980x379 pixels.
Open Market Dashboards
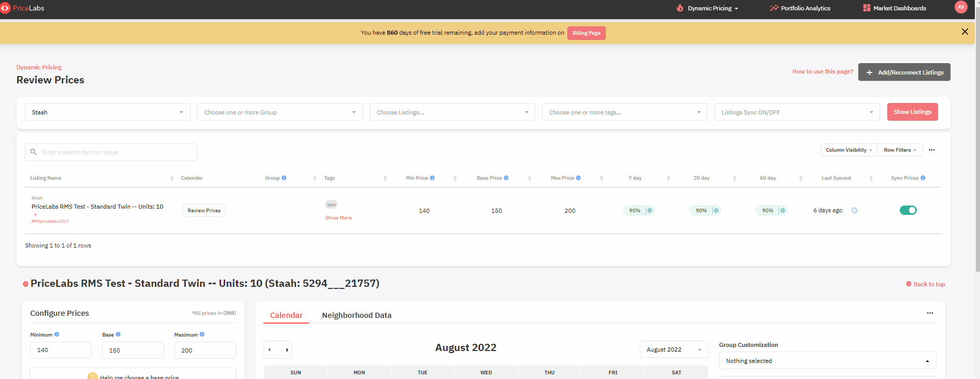[895, 8]
